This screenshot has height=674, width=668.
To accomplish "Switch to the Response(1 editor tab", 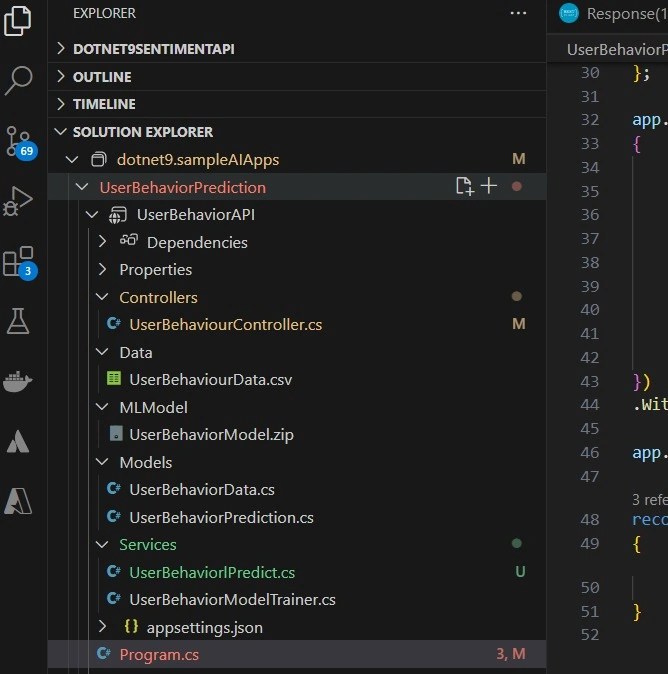I will pyautogui.click(x=613, y=14).
